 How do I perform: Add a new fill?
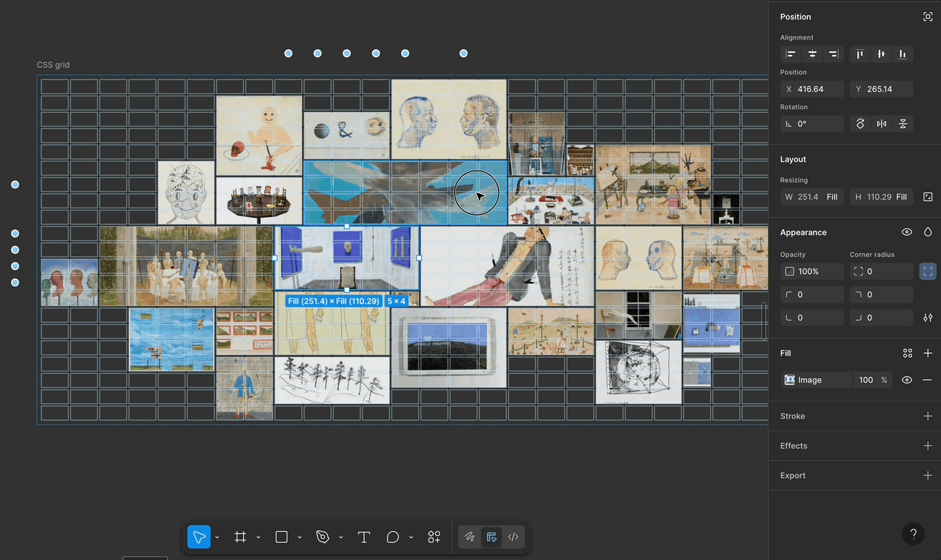(928, 353)
